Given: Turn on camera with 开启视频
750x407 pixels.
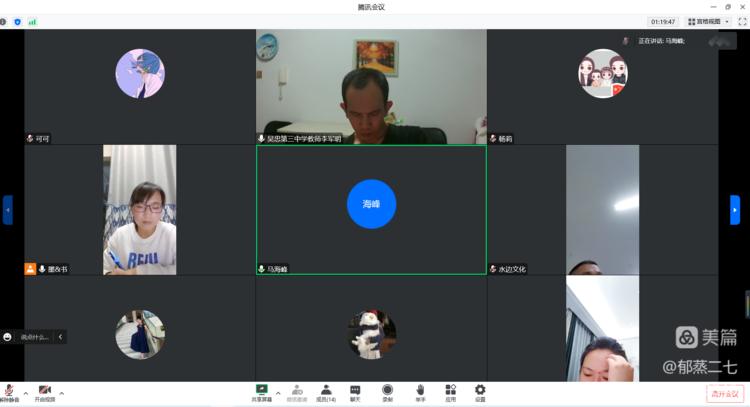Looking at the screenshot, I should click(45, 391).
